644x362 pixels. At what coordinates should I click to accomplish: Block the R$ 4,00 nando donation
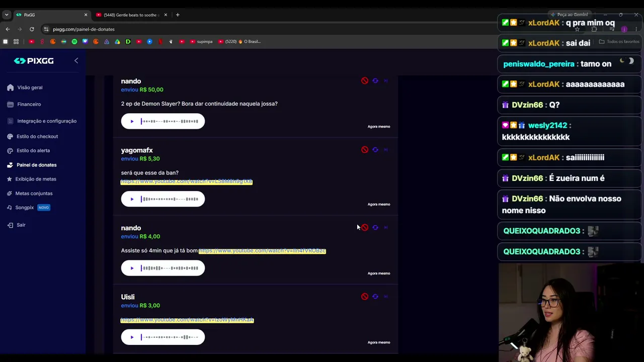365,227
